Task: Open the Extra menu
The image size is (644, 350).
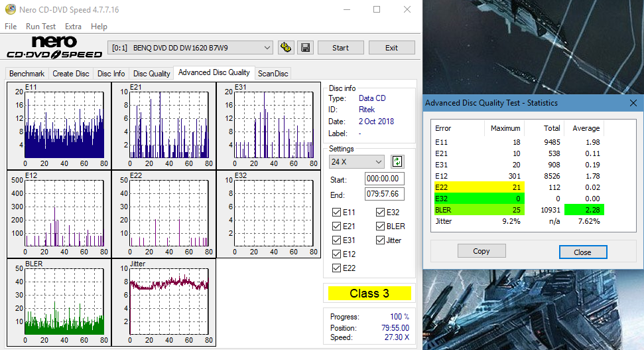Action: [x=73, y=27]
